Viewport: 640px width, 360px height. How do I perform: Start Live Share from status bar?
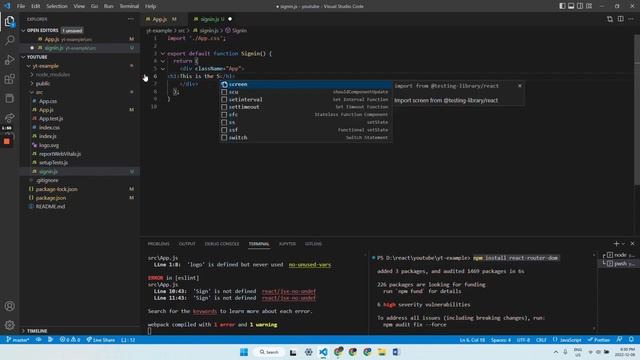coord(100,340)
